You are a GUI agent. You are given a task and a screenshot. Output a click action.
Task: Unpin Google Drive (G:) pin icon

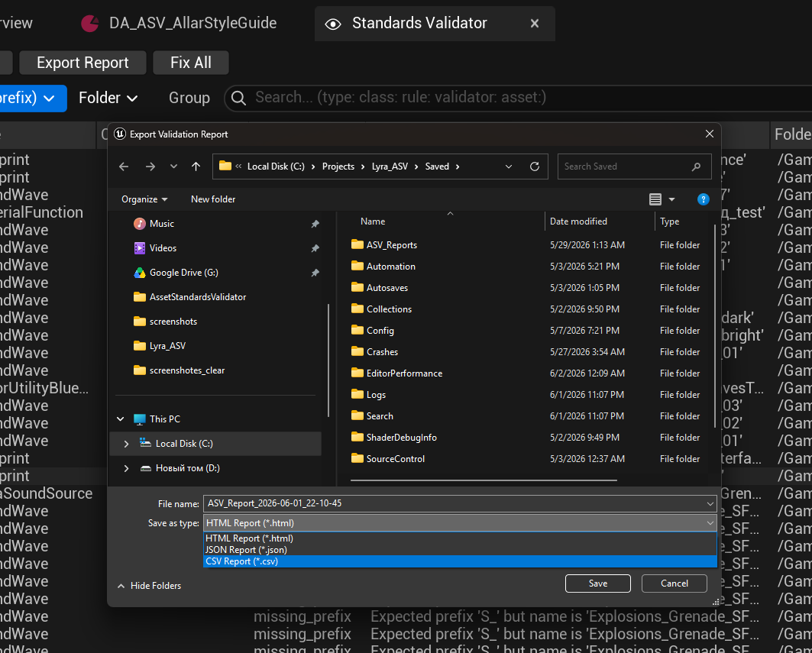pyautogui.click(x=315, y=273)
